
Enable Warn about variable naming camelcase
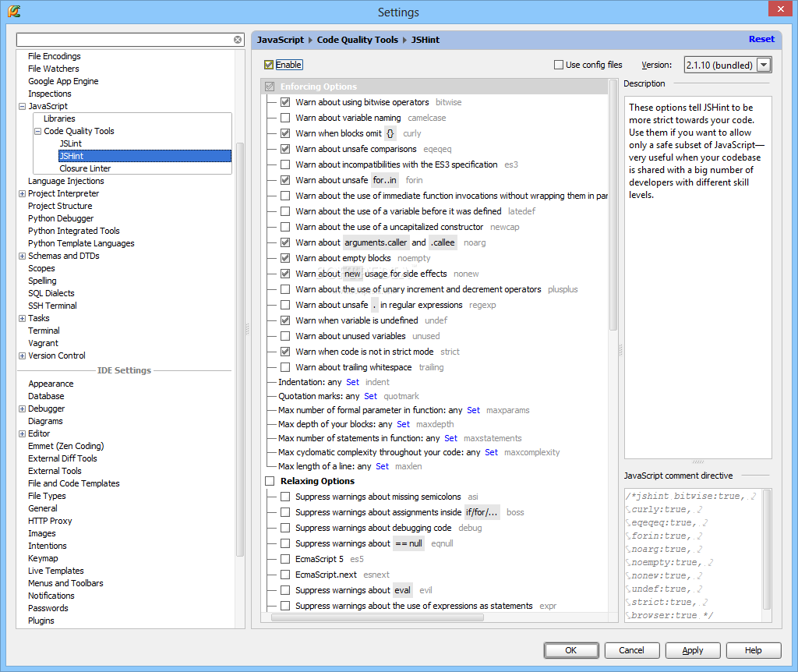(285, 118)
